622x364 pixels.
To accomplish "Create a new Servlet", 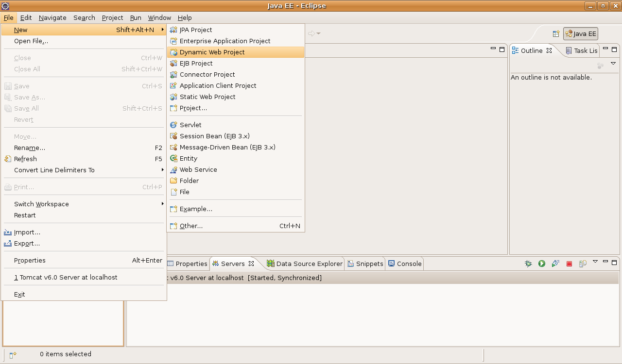I will coord(236,125).
